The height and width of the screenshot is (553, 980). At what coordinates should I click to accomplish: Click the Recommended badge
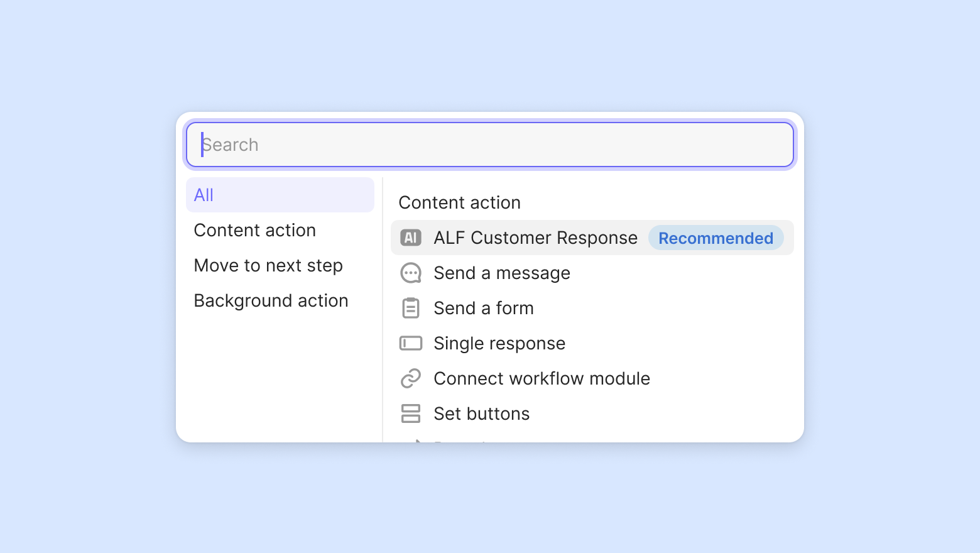(x=716, y=238)
